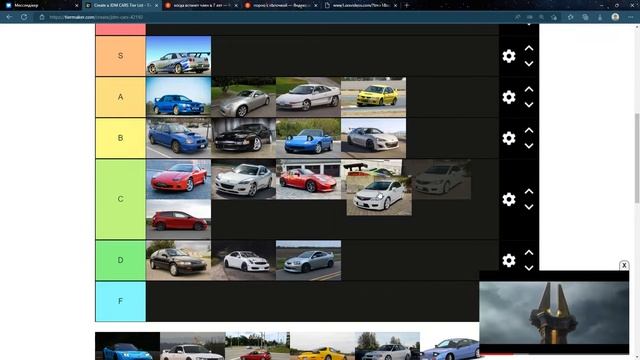Screen dimensions: 640x360
Task: Go back with browser back arrow
Action: pos(9,17)
